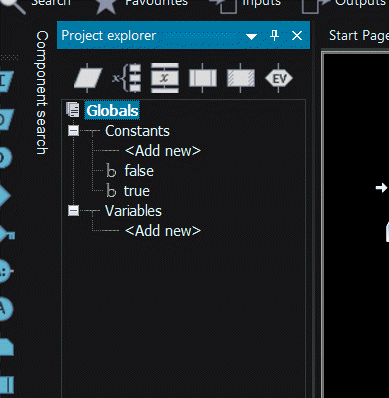The image size is (389, 398).
Task: Select the false constant
Action: click(139, 171)
